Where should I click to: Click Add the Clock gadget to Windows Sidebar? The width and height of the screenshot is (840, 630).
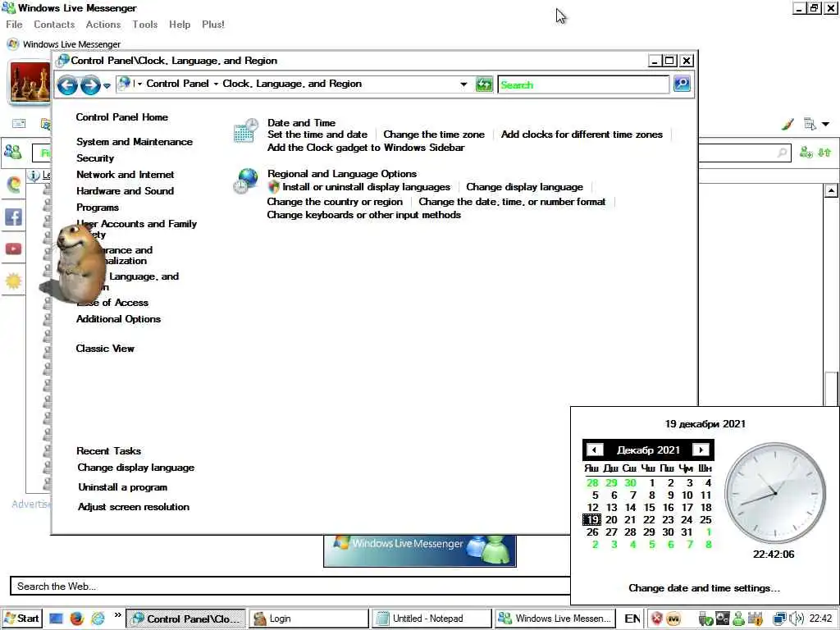365,148
